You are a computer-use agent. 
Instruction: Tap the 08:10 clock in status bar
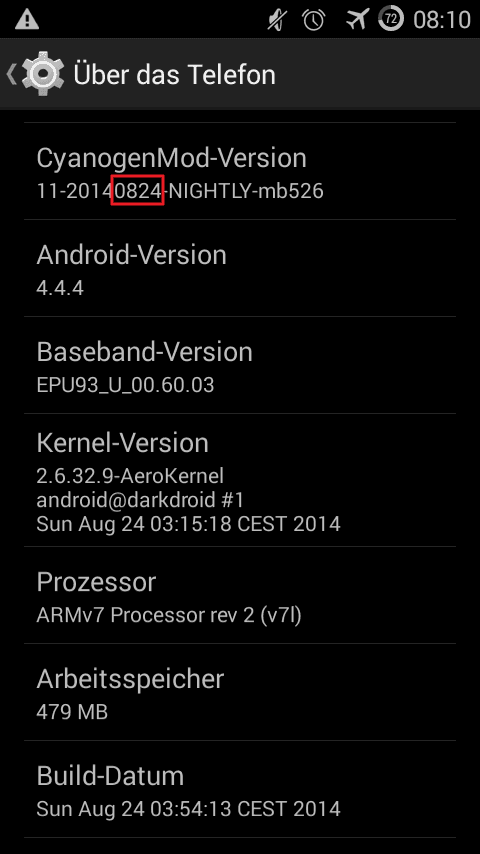[x=442, y=20]
